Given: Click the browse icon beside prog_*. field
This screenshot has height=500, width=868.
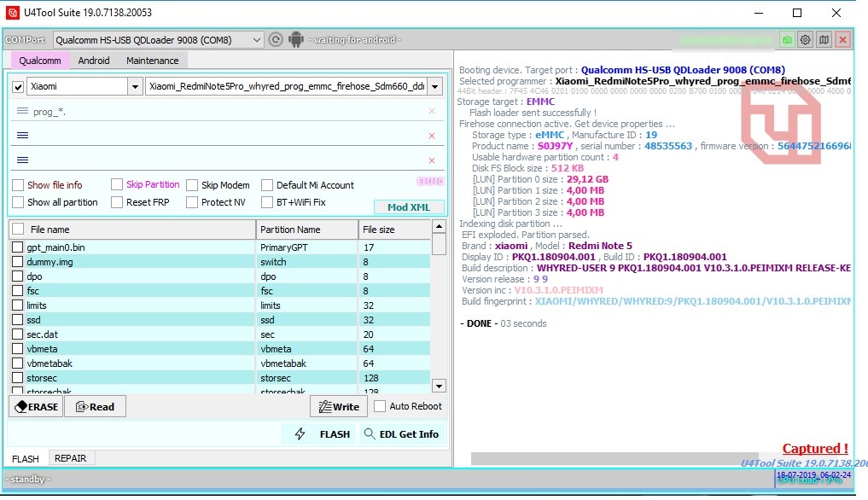Looking at the screenshot, I should [x=22, y=111].
